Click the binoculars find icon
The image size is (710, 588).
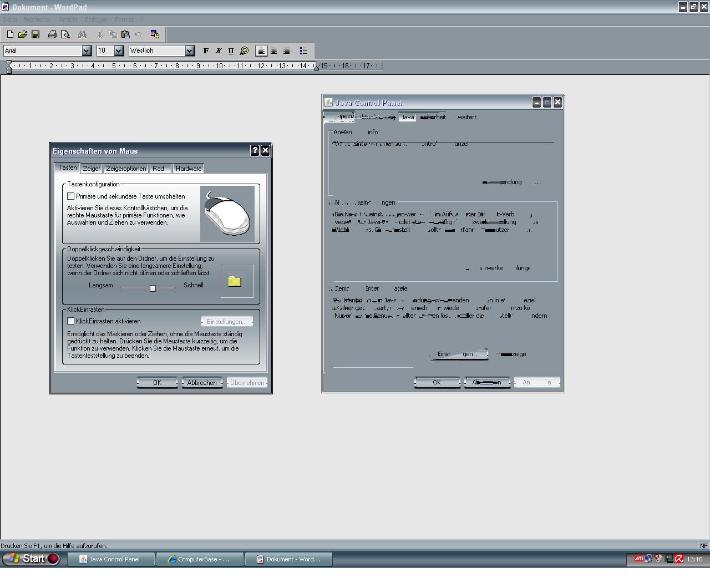click(x=82, y=34)
